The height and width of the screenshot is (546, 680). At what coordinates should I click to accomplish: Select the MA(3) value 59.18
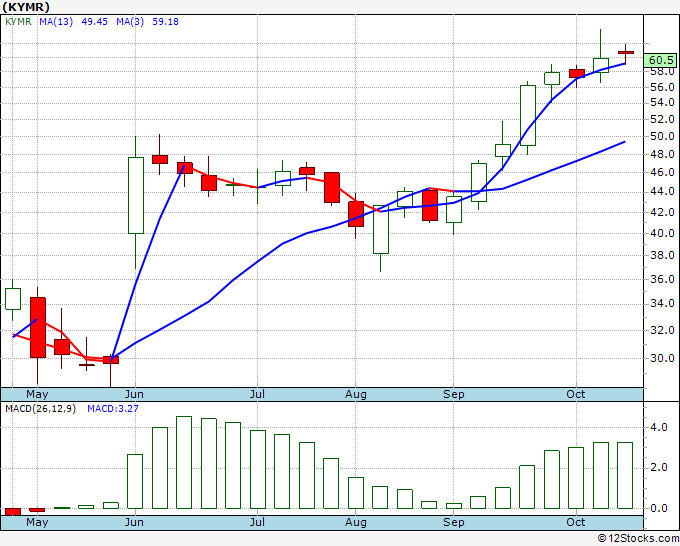coord(165,22)
